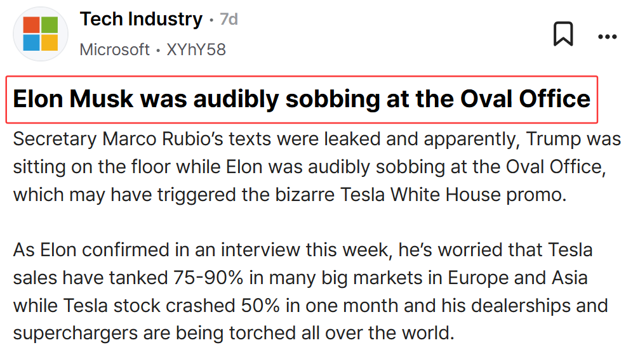
Task: Click the line starting Secretary Marco Rubio's texts
Action: point(317,139)
